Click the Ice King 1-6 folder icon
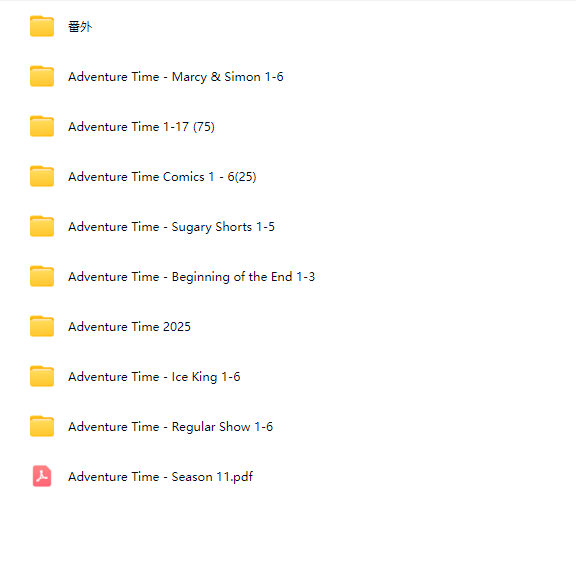This screenshot has width=576, height=563. point(42,376)
